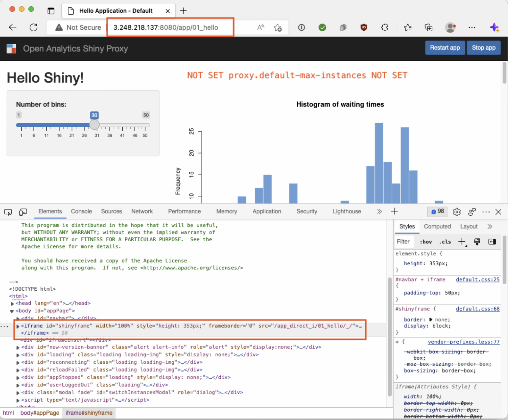Screen dimensions: 508x420
Task: Switch to the Console tab
Action: tap(81, 211)
